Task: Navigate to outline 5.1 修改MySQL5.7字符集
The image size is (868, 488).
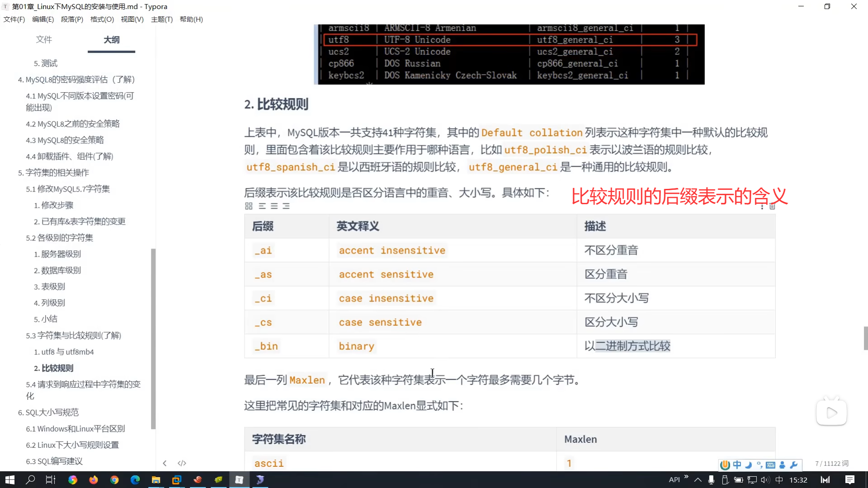Action: pos(68,189)
